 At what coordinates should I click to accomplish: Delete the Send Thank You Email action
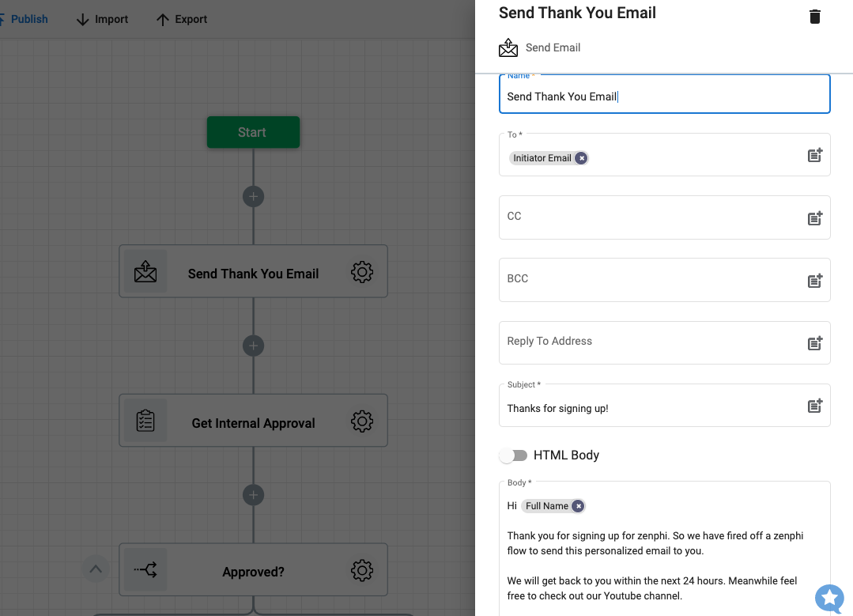814,17
